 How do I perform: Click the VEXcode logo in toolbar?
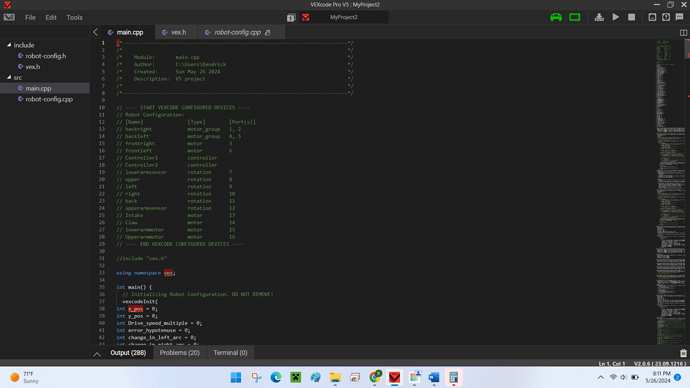pyautogui.click(x=9, y=17)
